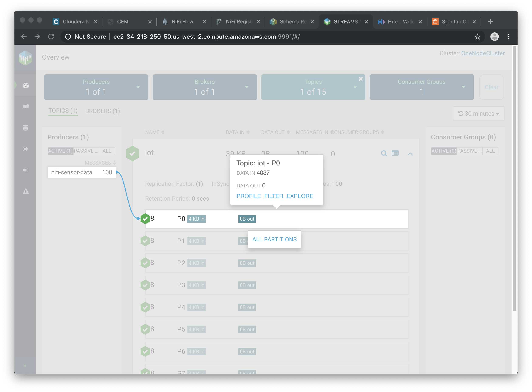This screenshot has height=392, width=532.
Task: Click the EXPLORE link in P0 popup
Action: tap(300, 196)
